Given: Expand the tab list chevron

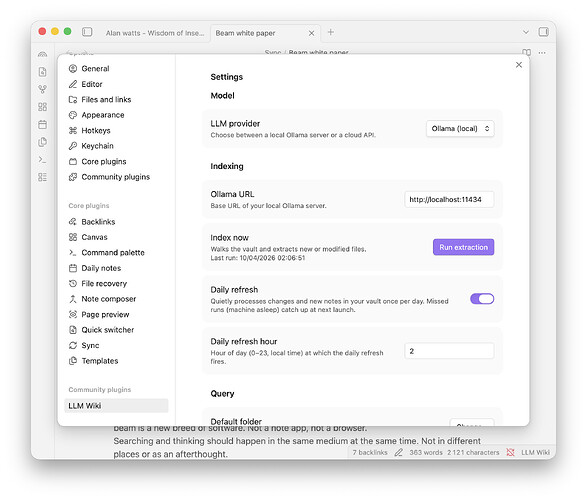Looking at the screenshot, I should pyautogui.click(x=525, y=32).
